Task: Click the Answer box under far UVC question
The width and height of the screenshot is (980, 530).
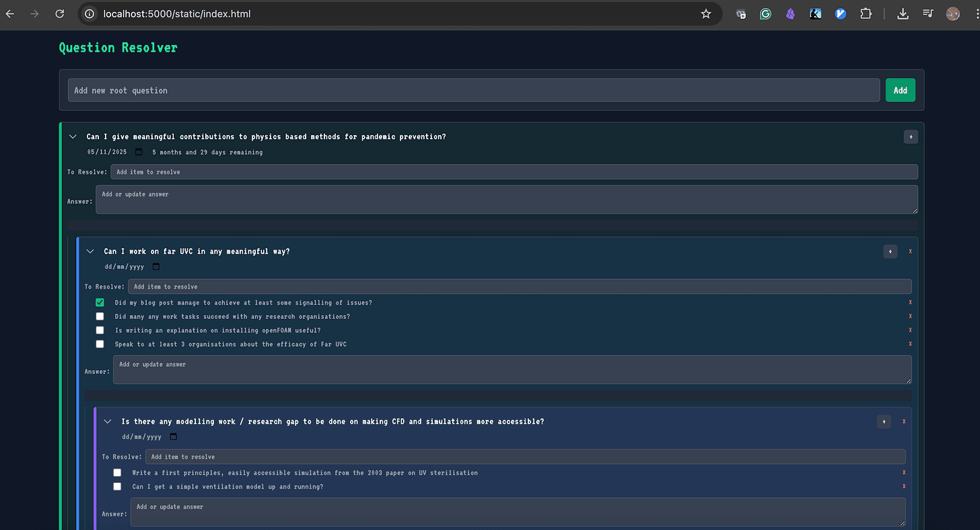Action: 512,370
